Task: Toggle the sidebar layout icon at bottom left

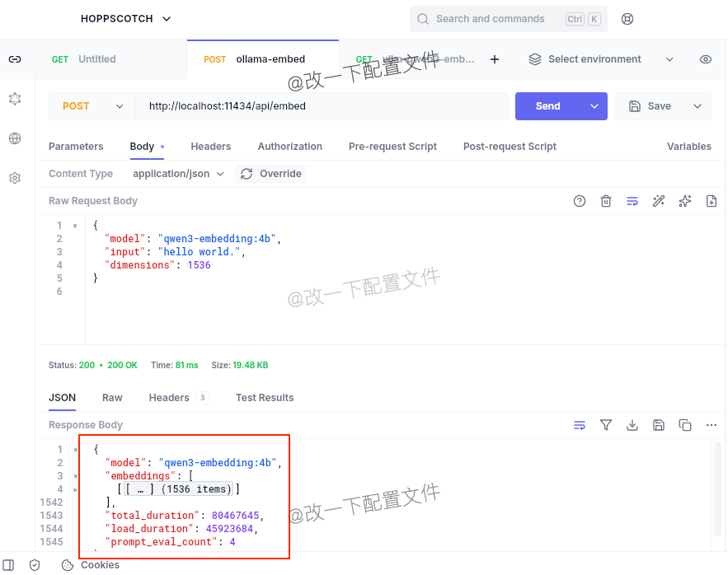Action: [8, 565]
